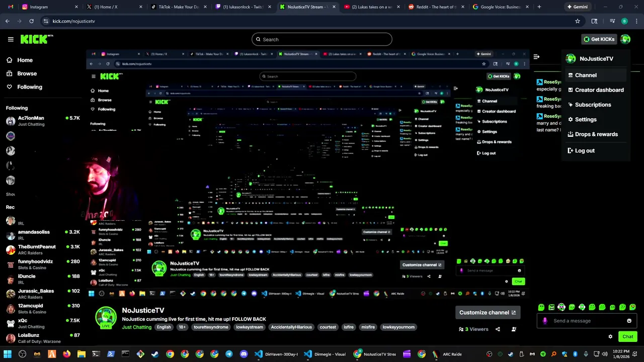The height and width of the screenshot is (362, 644).
Task: Click the courtest tag
Action: point(328,327)
